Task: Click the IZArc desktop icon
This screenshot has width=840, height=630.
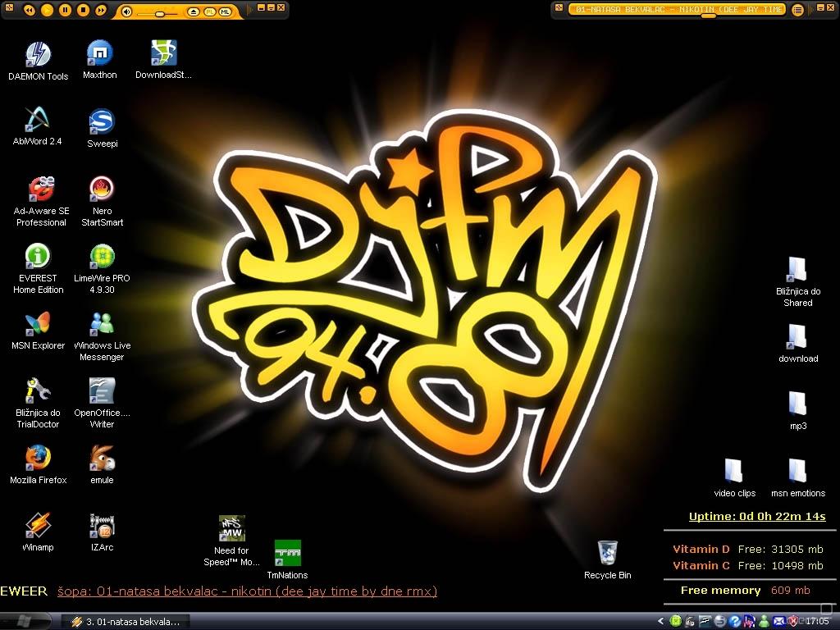Action: pos(102,532)
